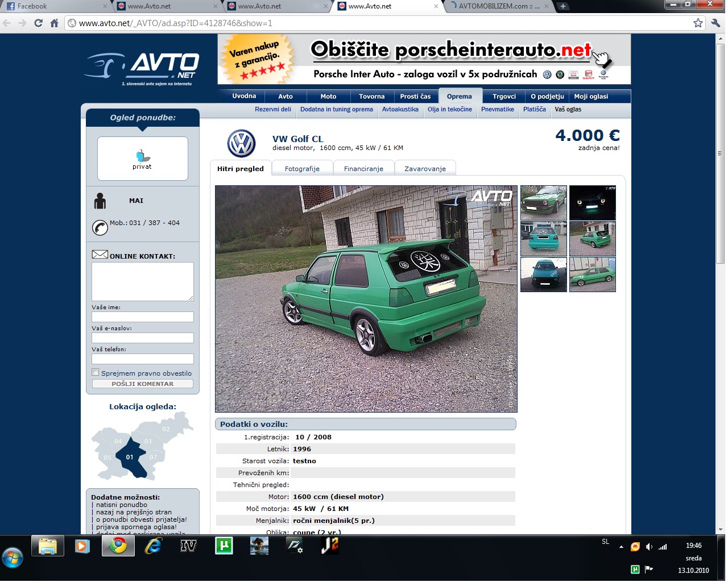Image resolution: width=728 pixels, height=582 pixels.
Task: Click natisni ponudbo link
Action: [x=122, y=505]
